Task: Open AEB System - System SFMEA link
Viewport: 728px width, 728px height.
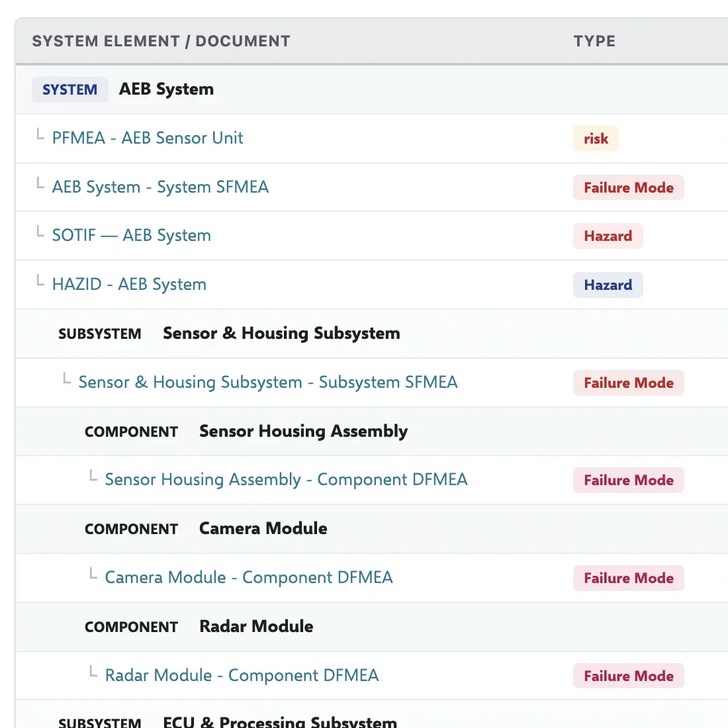Action: tap(160, 187)
